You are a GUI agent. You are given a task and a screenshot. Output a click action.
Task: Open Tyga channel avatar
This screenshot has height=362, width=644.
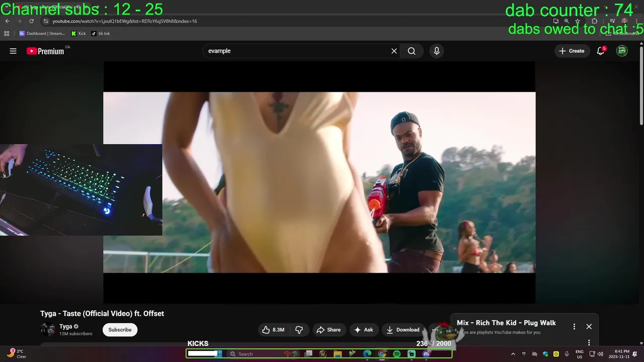tap(48, 330)
